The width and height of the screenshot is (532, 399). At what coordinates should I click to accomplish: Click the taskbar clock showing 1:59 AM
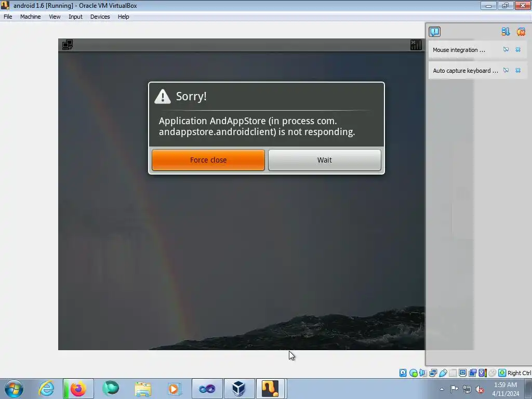(505, 389)
